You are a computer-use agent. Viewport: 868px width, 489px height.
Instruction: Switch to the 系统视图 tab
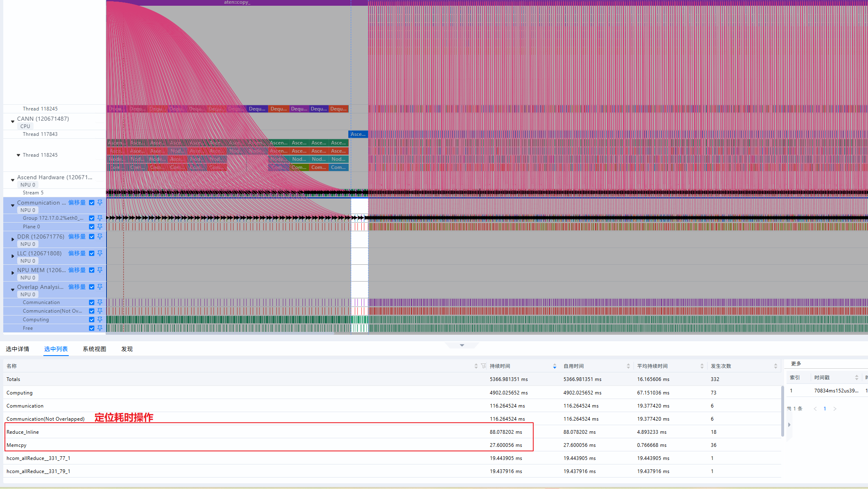click(95, 349)
